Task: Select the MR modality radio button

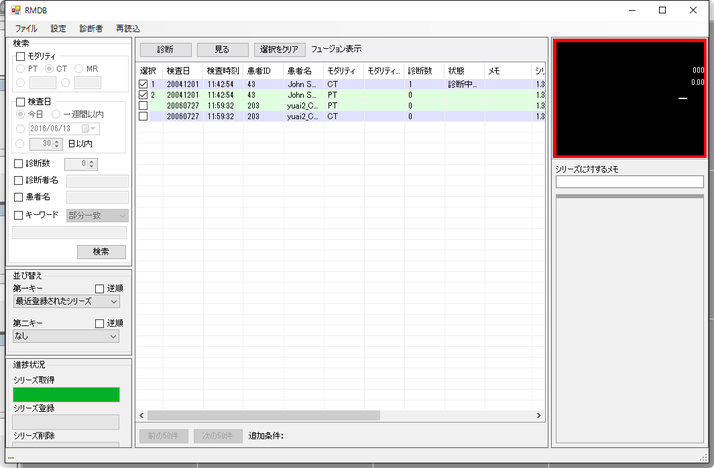Action: pyautogui.click(x=79, y=69)
